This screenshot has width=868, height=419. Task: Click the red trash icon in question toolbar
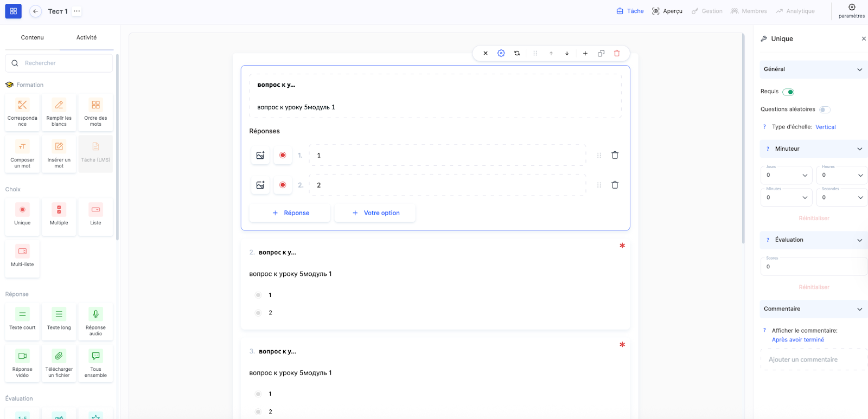(x=617, y=53)
